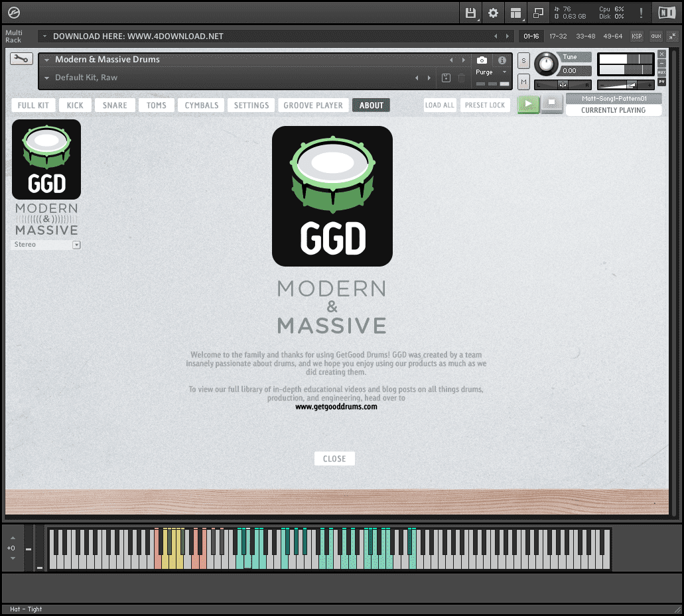Switch to TOMS tab

[156, 105]
